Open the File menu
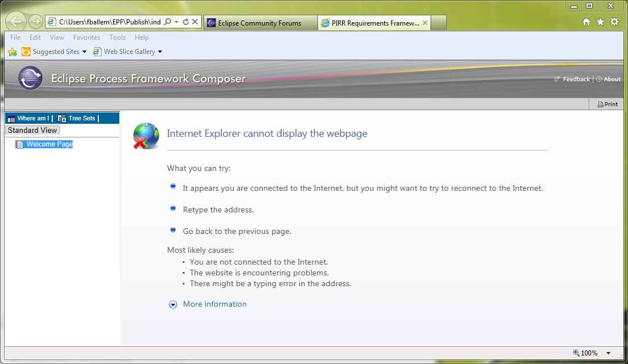The width and height of the screenshot is (628, 364). coord(15,37)
